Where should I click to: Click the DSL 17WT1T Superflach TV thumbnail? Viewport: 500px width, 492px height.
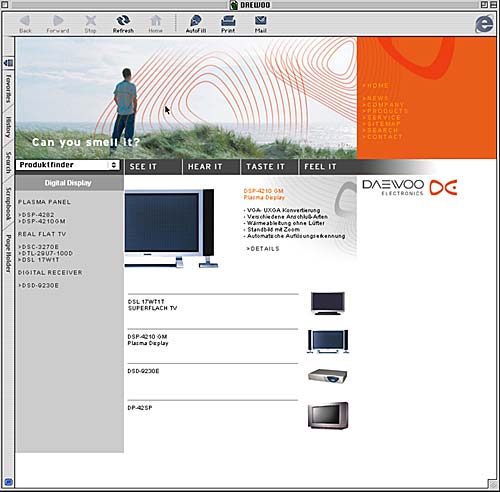(328, 303)
